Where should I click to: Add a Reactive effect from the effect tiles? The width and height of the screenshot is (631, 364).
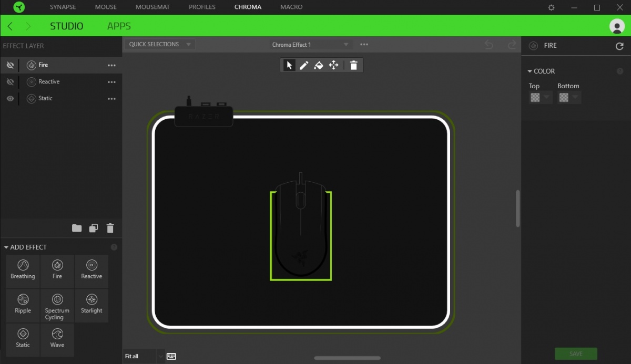pos(91,271)
